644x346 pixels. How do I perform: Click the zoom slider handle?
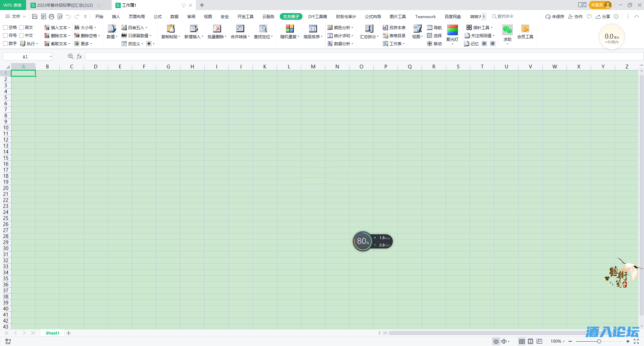599,341
